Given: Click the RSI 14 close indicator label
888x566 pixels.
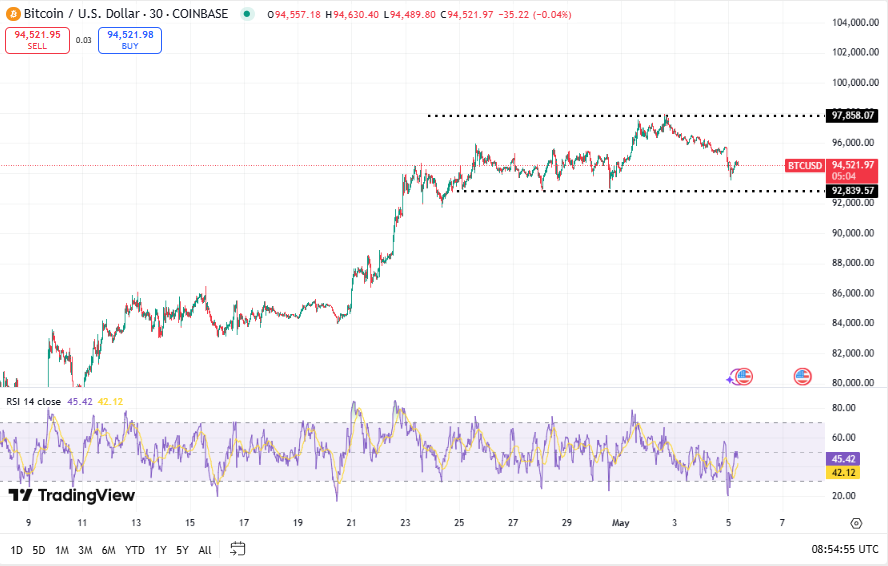Looking at the screenshot, I should pos(33,402).
